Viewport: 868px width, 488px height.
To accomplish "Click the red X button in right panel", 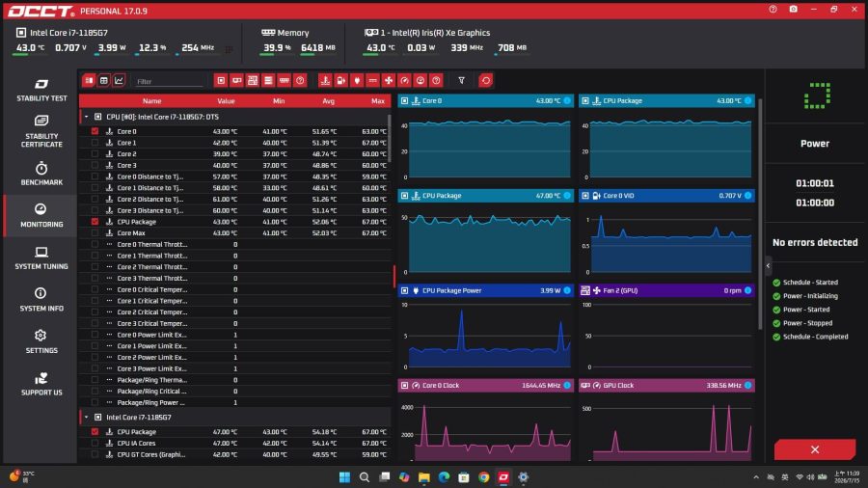I will pos(815,449).
